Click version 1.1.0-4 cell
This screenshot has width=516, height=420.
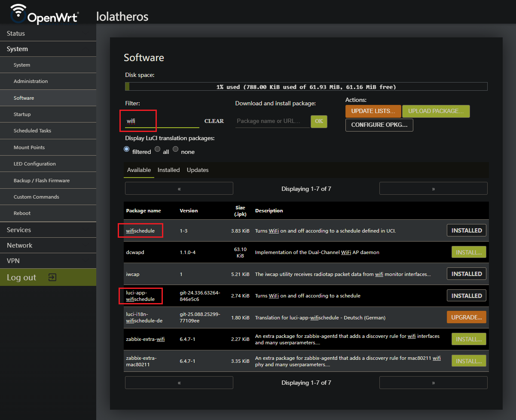coord(188,252)
